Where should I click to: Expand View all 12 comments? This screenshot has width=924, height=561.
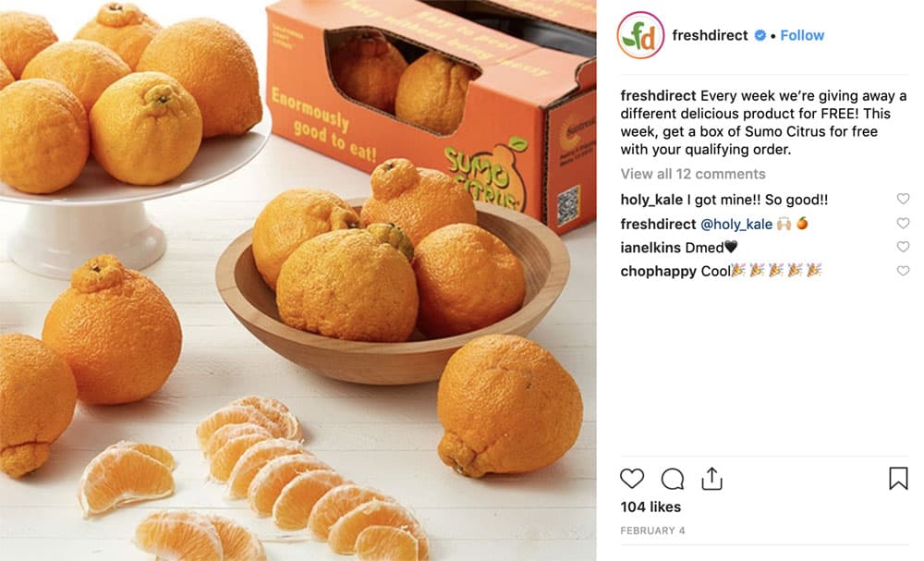tap(693, 174)
